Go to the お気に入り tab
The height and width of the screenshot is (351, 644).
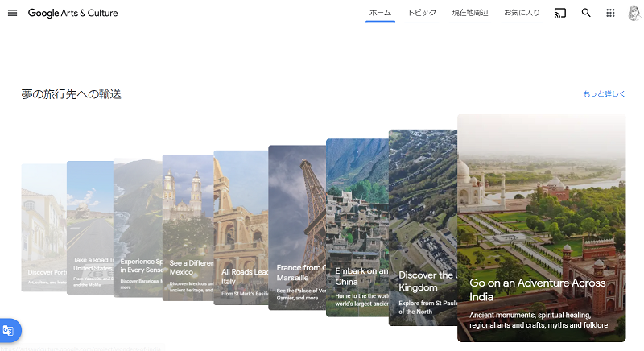point(522,13)
